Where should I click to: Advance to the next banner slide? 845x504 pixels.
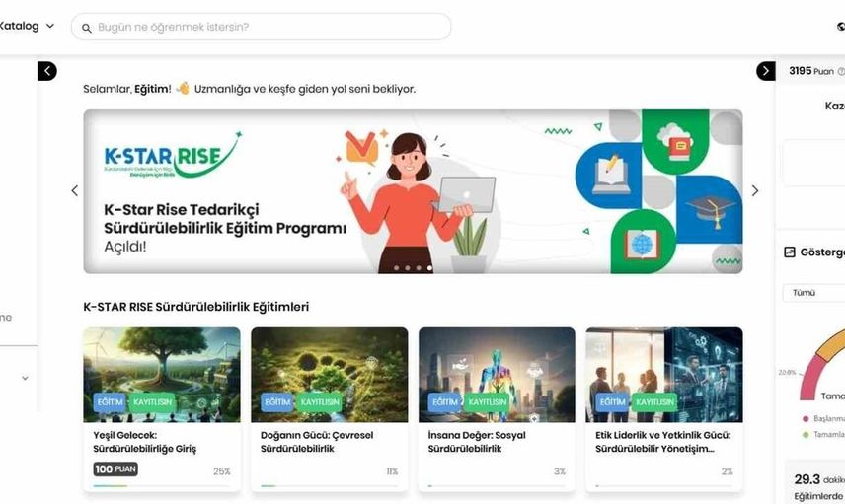click(x=755, y=190)
